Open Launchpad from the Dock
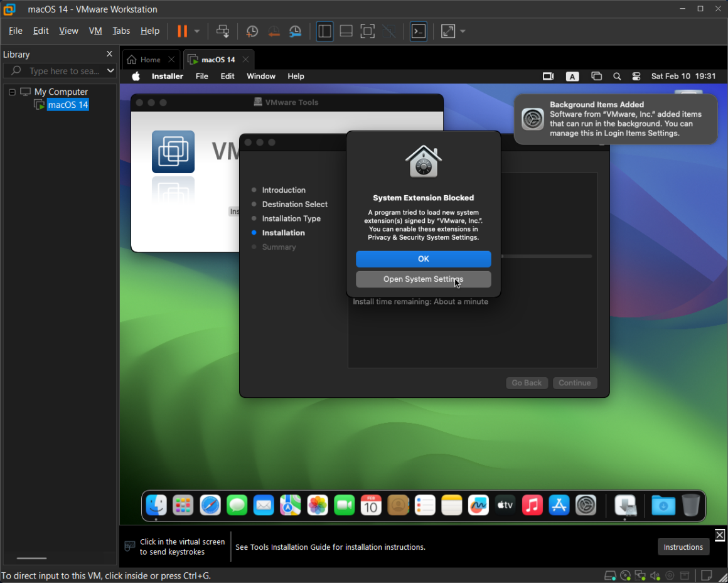Image resolution: width=728 pixels, height=583 pixels. click(183, 505)
